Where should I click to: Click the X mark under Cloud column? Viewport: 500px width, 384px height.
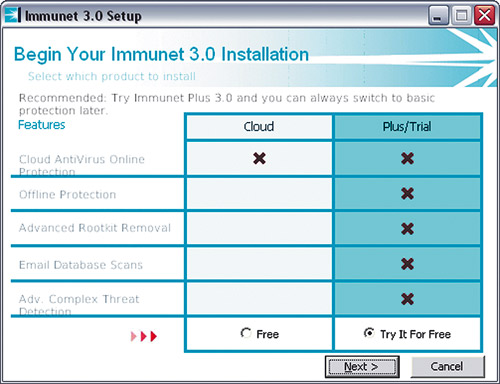pyautogui.click(x=259, y=158)
